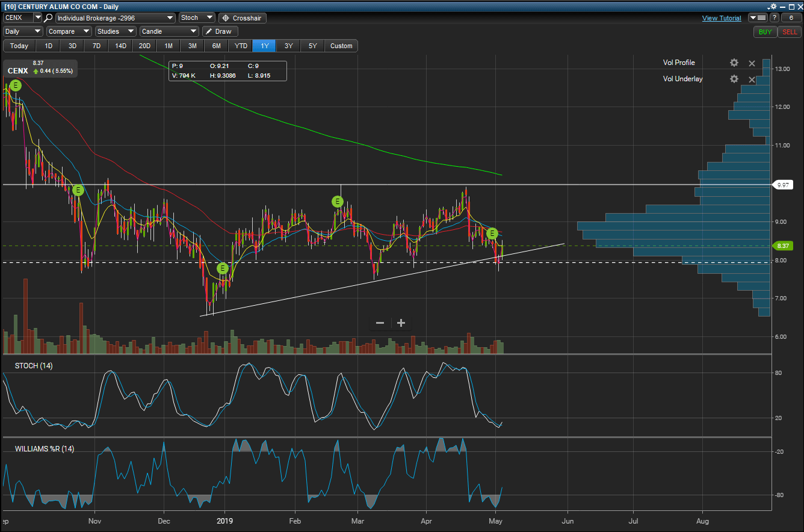Select the Today time range tab
The image size is (804, 532).
click(x=19, y=46)
